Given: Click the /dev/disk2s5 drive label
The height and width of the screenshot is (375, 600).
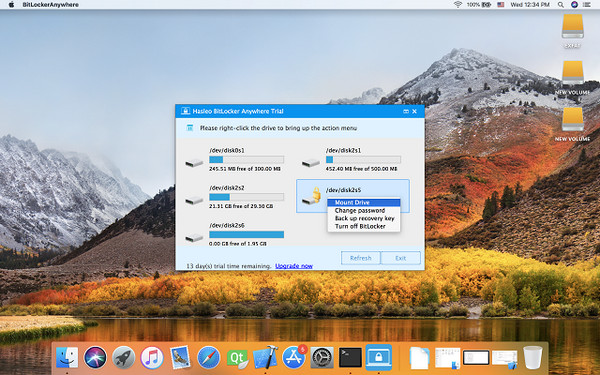Looking at the screenshot, I should click(x=343, y=190).
